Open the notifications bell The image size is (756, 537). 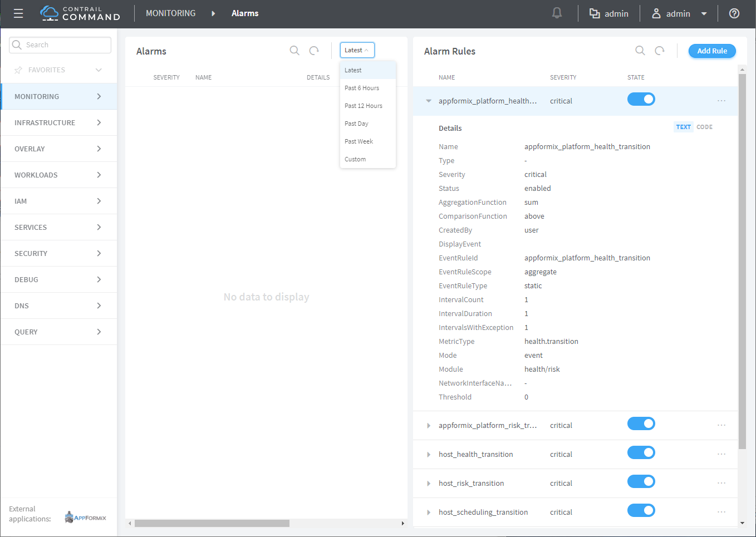click(557, 13)
